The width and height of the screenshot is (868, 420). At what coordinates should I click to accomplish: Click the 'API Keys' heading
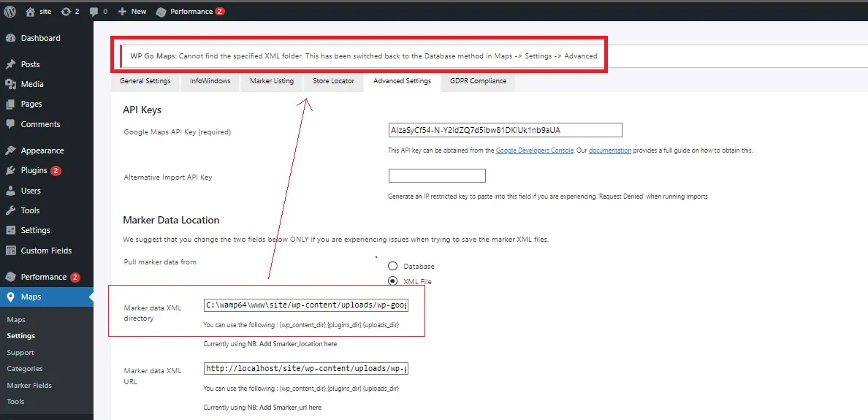(142, 110)
